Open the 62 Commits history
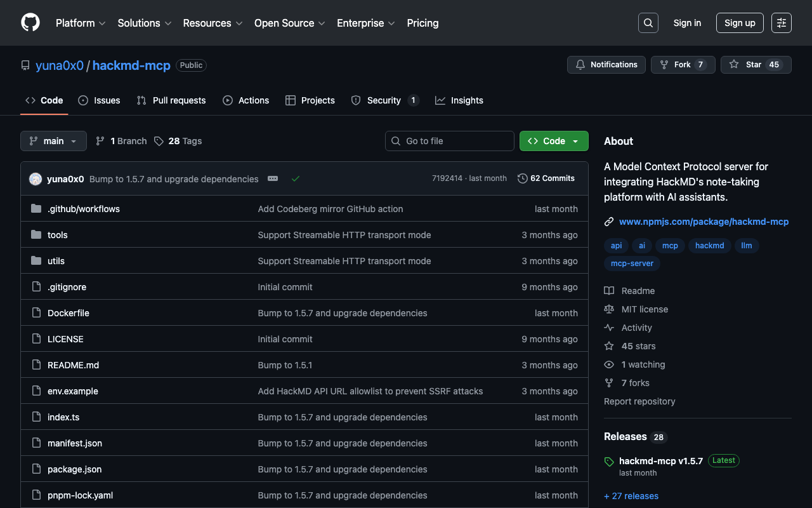812x508 pixels. pyautogui.click(x=546, y=178)
